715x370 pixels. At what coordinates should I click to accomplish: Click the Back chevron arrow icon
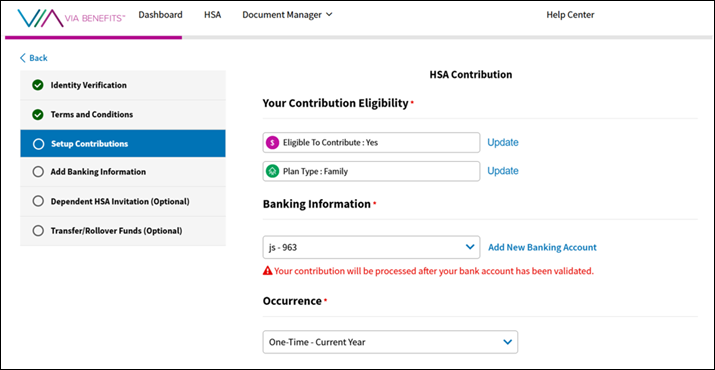(22, 58)
